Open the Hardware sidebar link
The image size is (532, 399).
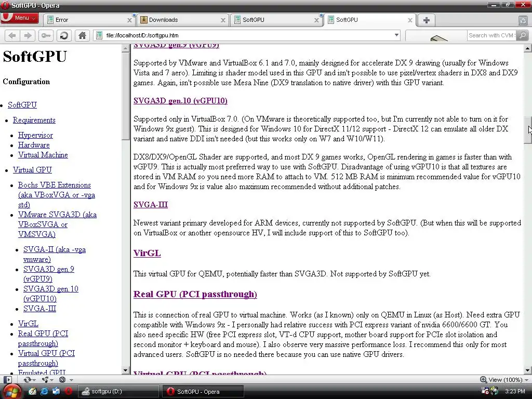pyautogui.click(x=34, y=145)
